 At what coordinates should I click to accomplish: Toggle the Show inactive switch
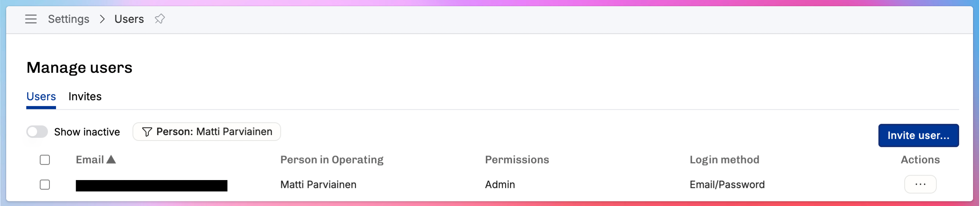(x=37, y=132)
